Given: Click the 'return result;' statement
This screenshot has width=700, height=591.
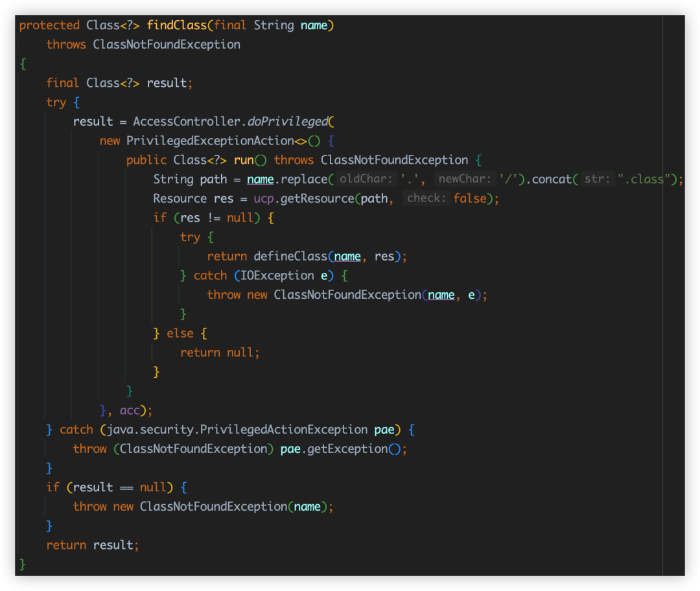Looking at the screenshot, I should [93, 545].
